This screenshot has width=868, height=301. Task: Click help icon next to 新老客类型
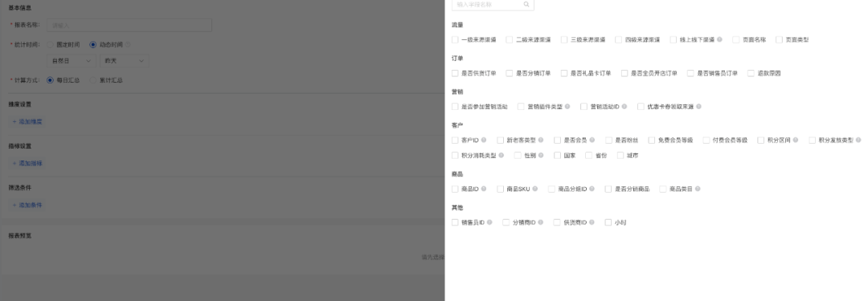click(x=541, y=140)
